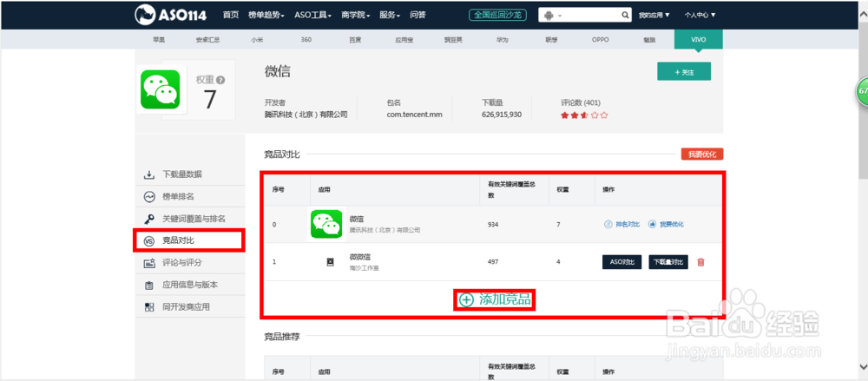Expand the 服务 dropdown menu
The width and height of the screenshot is (868, 381).
coord(390,15)
